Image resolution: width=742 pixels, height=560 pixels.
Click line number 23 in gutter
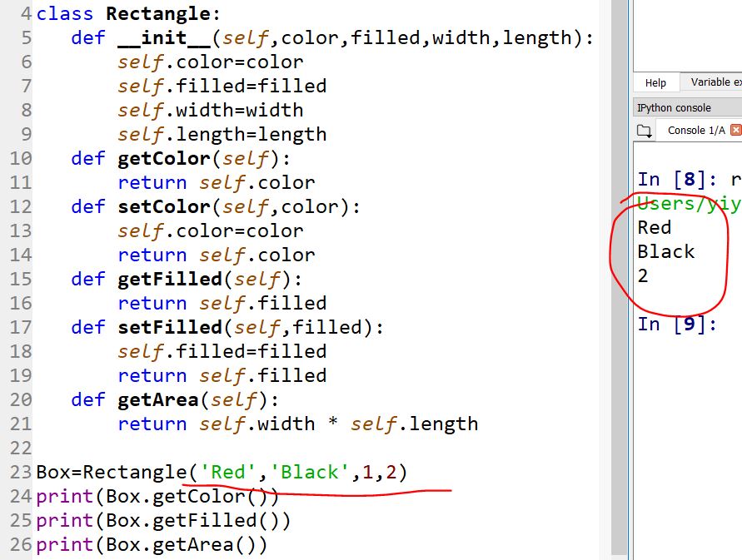(21, 473)
